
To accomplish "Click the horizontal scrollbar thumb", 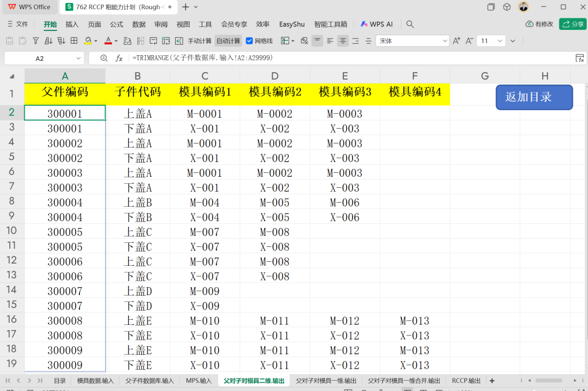I will (549, 380).
